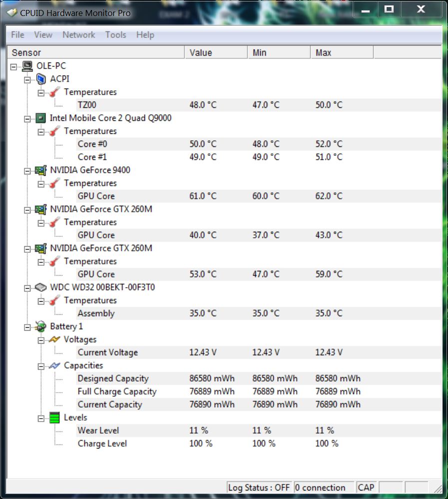
Task: Click the Max column header
Action: coord(342,52)
